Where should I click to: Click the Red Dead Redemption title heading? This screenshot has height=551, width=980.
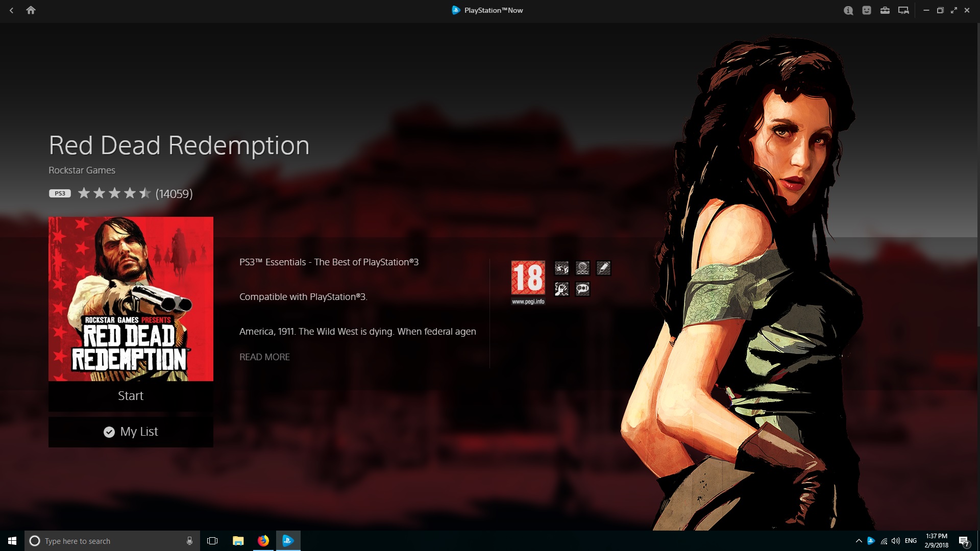pyautogui.click(x=179, y=145)
